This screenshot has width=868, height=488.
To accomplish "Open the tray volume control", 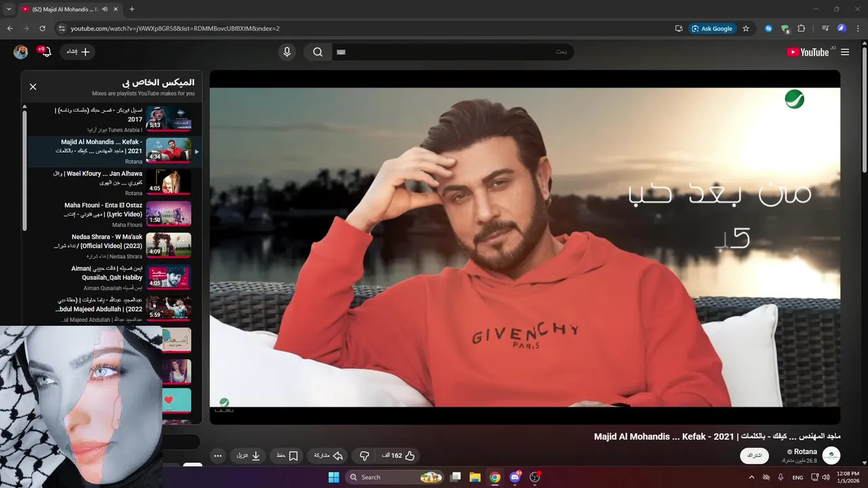I will click(x=826, y=477).
